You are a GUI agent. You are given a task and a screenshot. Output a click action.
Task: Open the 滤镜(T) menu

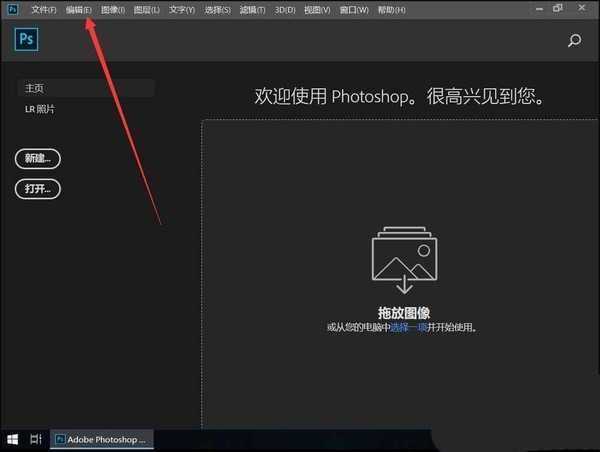click(252, 10)
